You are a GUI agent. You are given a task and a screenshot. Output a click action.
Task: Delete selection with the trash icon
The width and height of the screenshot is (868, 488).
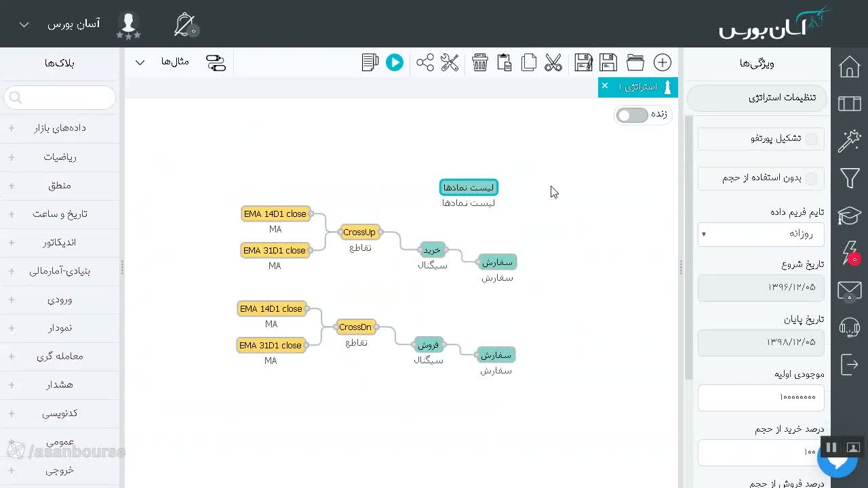[x=480, y=63]
